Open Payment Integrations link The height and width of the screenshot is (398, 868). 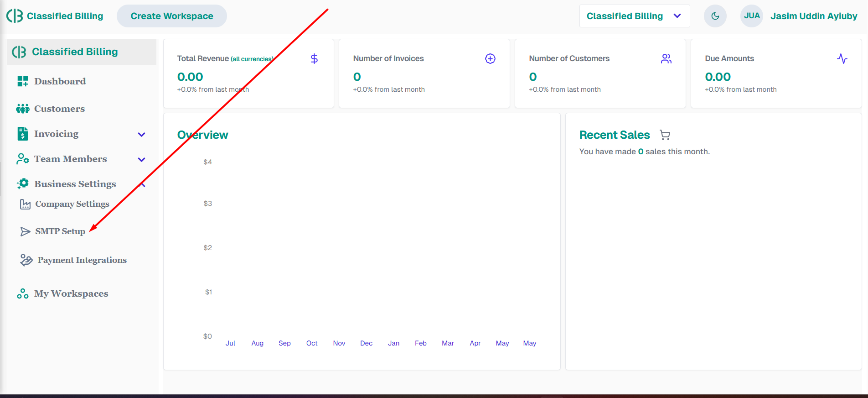pos(82,260)
